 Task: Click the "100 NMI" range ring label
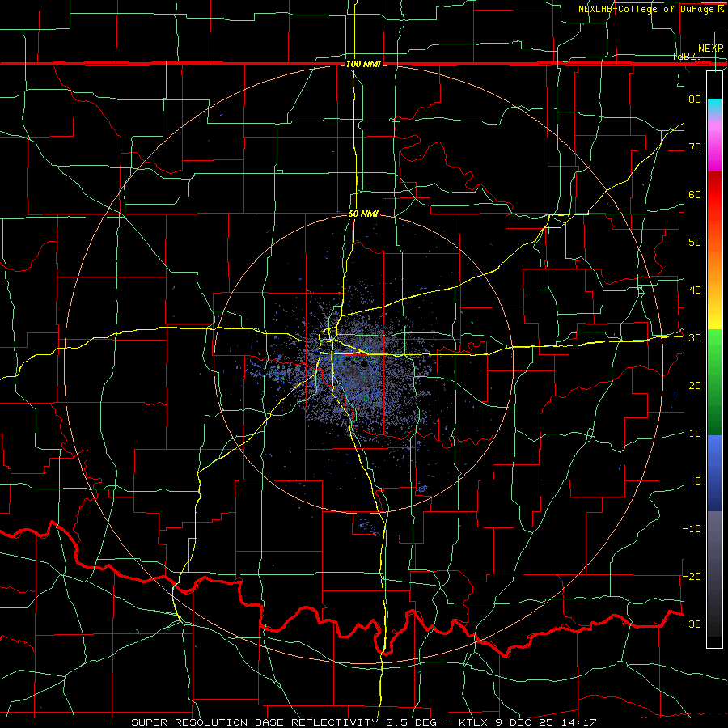363,64
